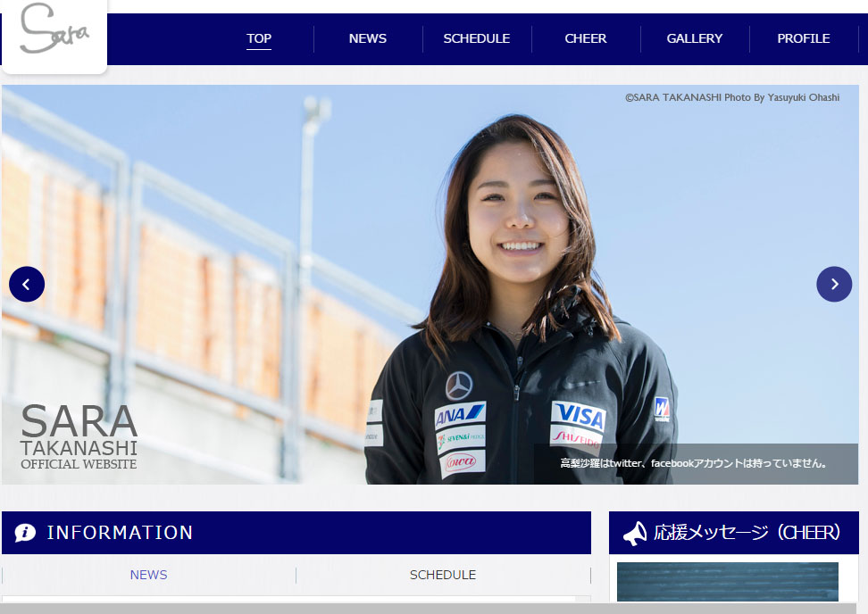This screenshot has height=614, width=868.
Task: Click the megaphone icon beside 応援メッセージ
Action: click(635, 533)
